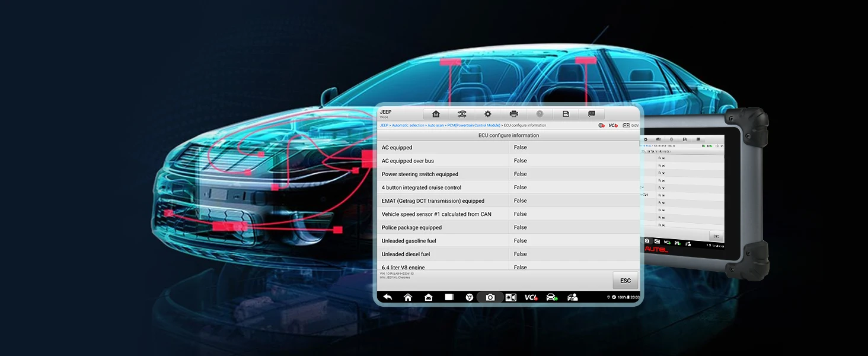This screenshot has height=356, width=868.
Task: Launch Chrome browser from bottom bar
Action: point(470,297)
